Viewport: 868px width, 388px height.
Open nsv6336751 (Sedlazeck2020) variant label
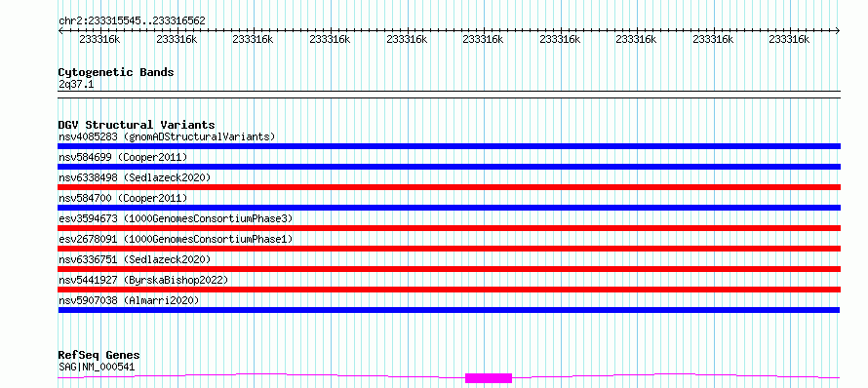pos(135,259)
